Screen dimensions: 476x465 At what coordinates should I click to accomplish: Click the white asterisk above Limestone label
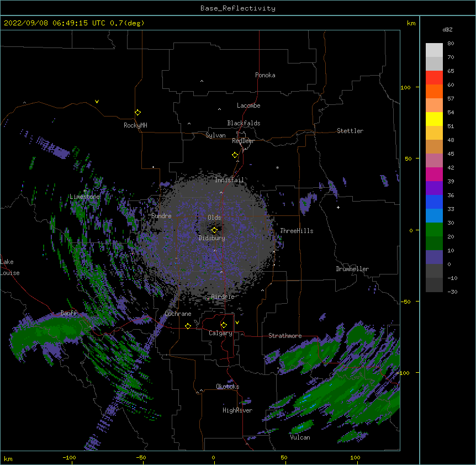click(85, 191)
